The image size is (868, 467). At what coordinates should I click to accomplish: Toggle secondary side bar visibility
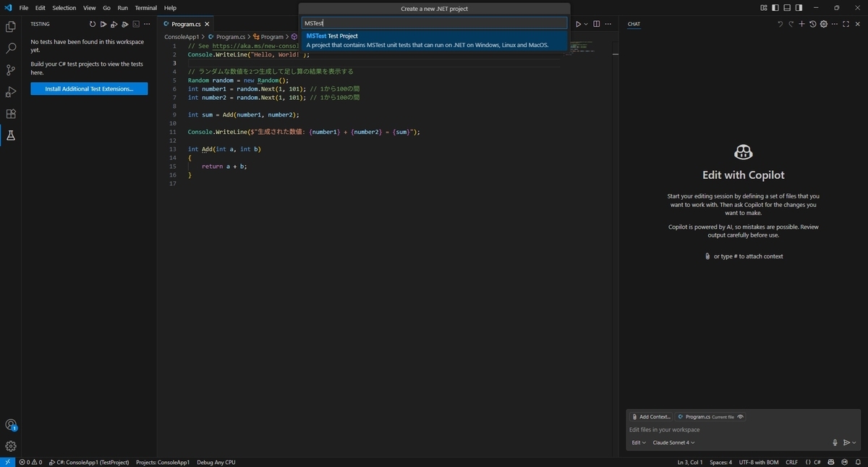[x=799, y=8]
